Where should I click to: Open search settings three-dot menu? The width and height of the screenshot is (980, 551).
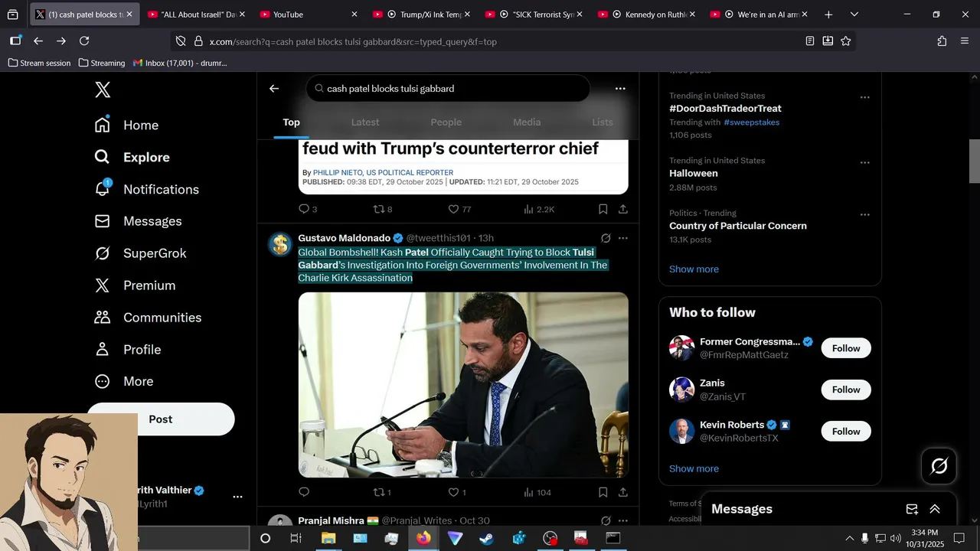[x=620, y=89]
